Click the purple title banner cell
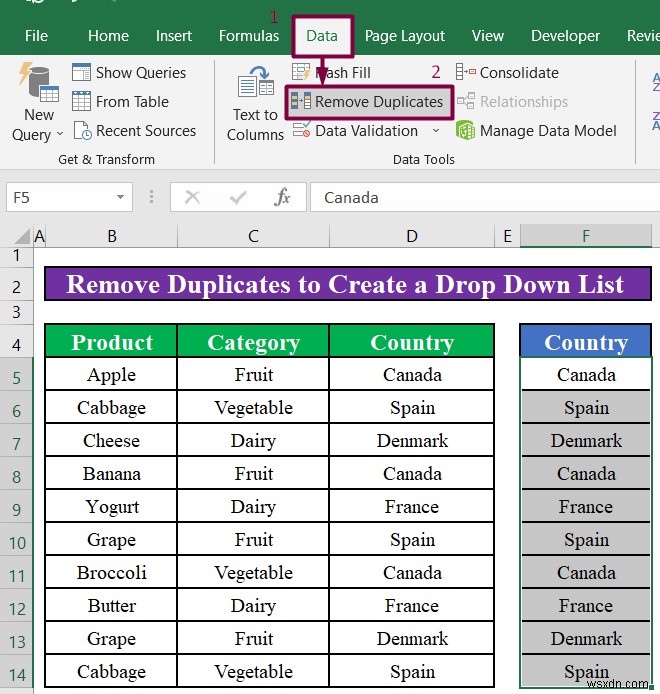The image size is (660, 694). tap(348, 284)
